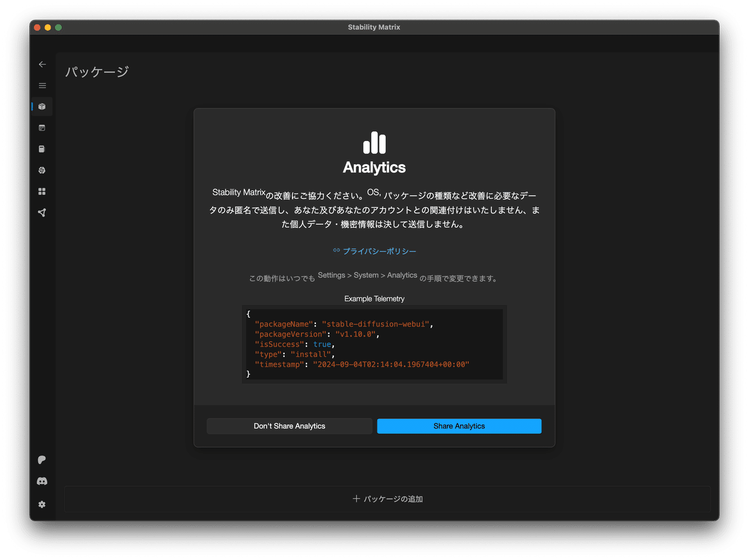Click the Analytics dialog heading

[374, 167]
